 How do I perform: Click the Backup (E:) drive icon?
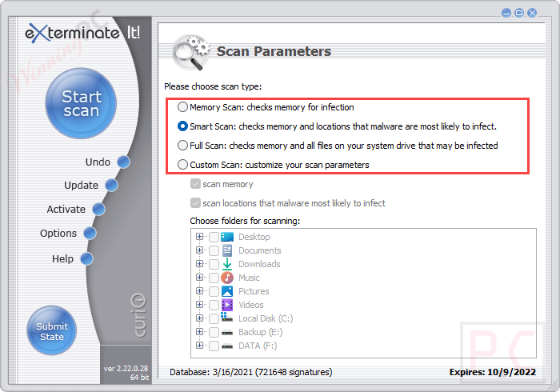[227, 332]
